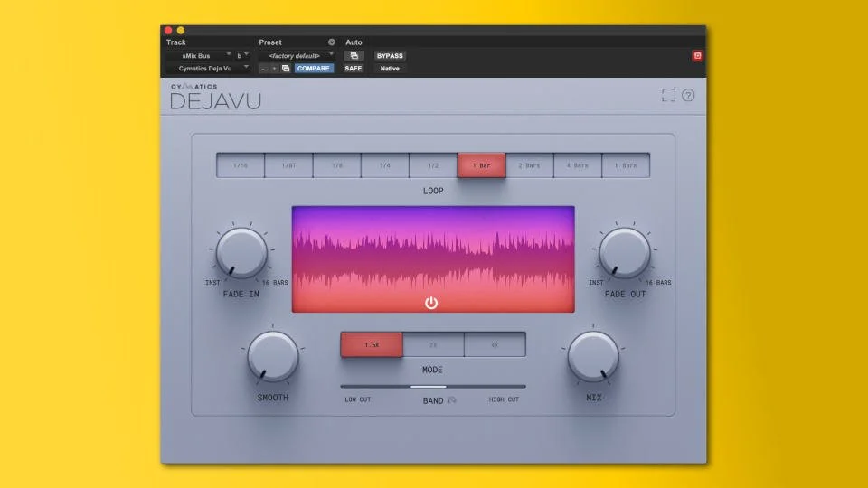Open the sMix Bus track dropdown
The width and height of the screenshot is (868, 488).
199,56
